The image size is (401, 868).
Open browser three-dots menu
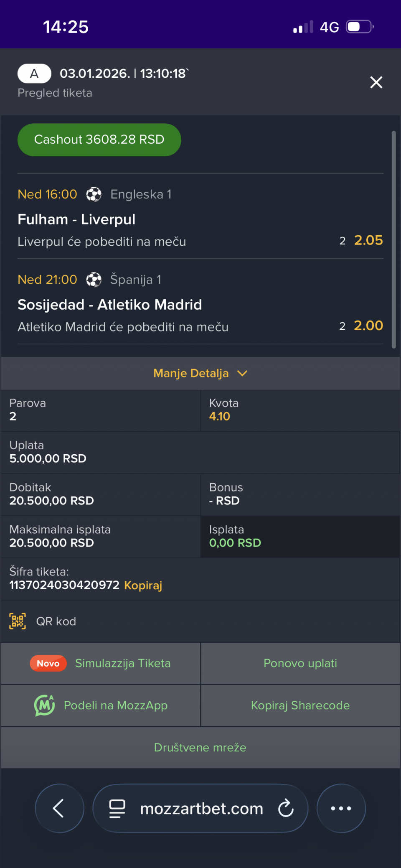click(341, 808)
